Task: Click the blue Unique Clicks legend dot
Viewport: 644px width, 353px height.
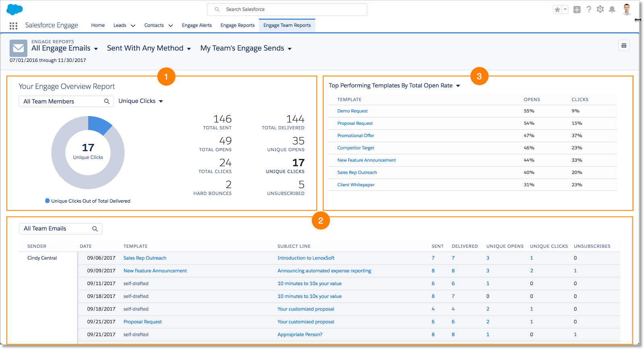Action: point(47,201)
